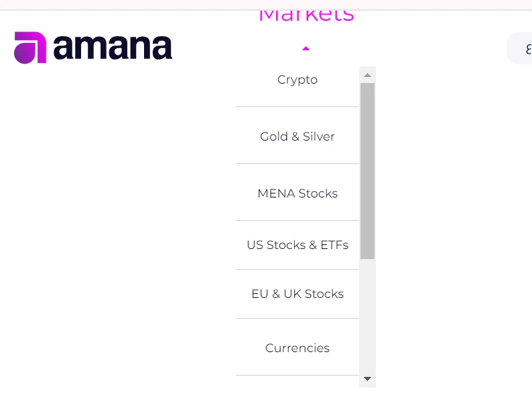
Task: Click the cut-off entry below Currencies
Action: [297, 381]
